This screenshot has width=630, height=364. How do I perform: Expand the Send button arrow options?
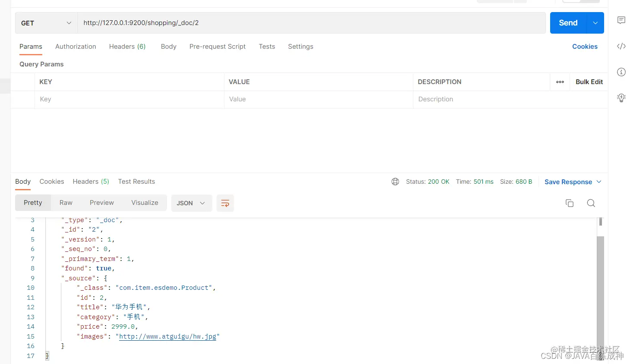(595, 23)
